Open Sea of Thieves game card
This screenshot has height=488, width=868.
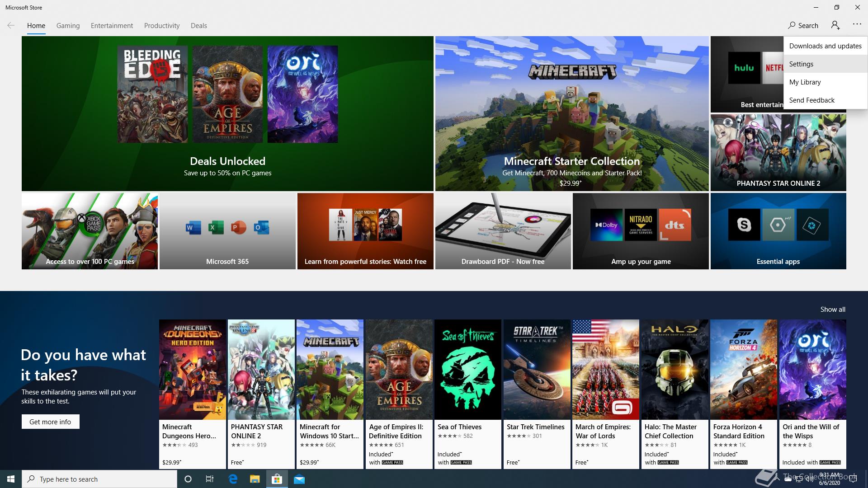[x=468, y=394]
